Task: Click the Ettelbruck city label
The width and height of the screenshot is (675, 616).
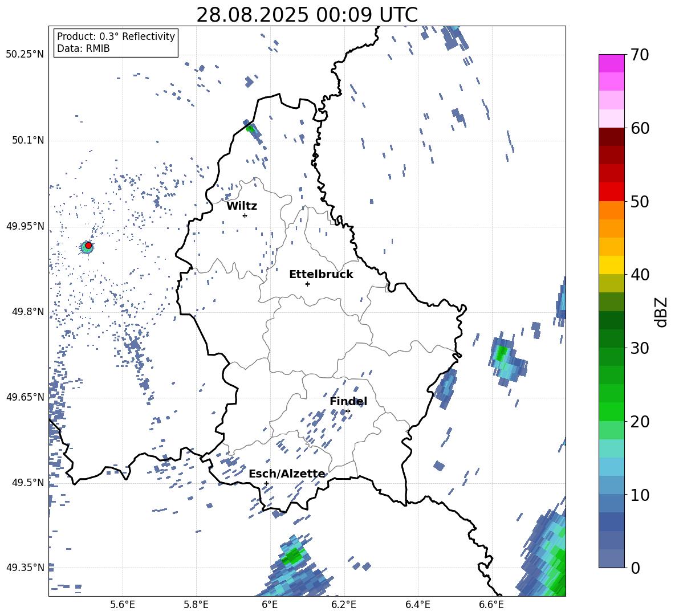Action: 321,275
